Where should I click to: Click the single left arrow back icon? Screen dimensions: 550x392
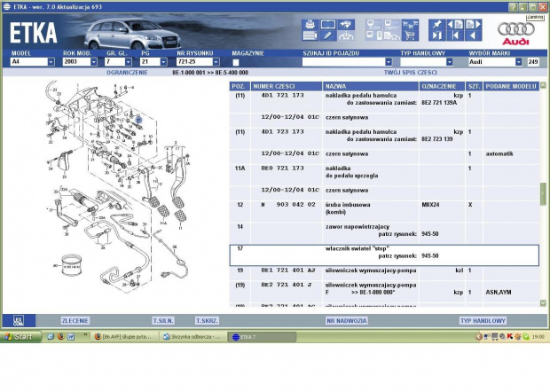coord(473,35)
